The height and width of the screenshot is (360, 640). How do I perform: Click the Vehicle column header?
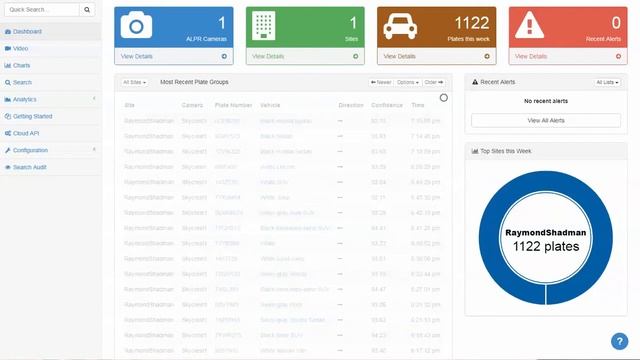click(270, 105)
